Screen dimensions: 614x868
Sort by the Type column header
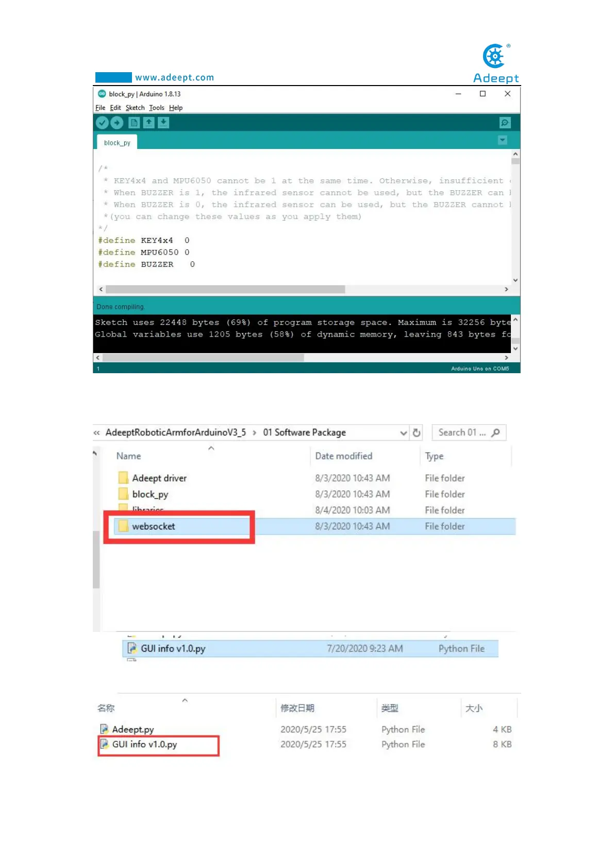point(434,456)
